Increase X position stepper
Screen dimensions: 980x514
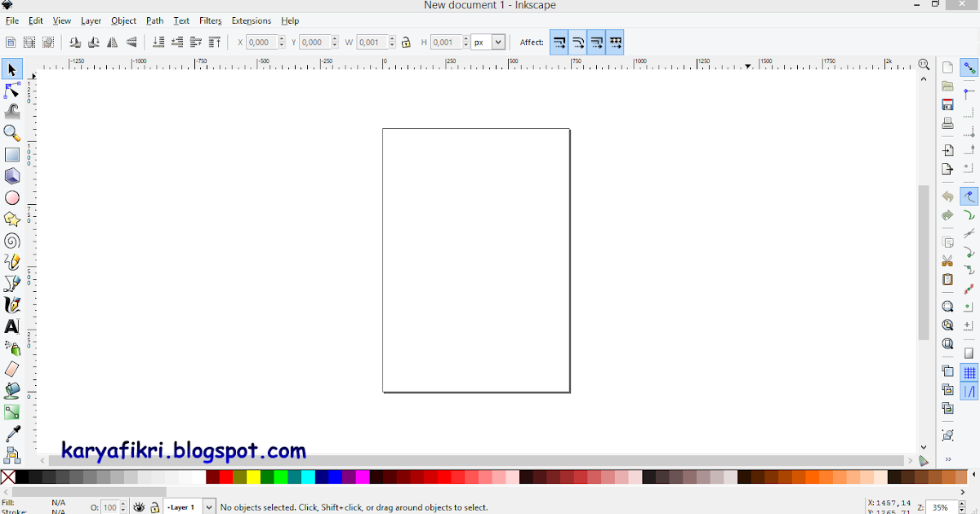(282, 39)
